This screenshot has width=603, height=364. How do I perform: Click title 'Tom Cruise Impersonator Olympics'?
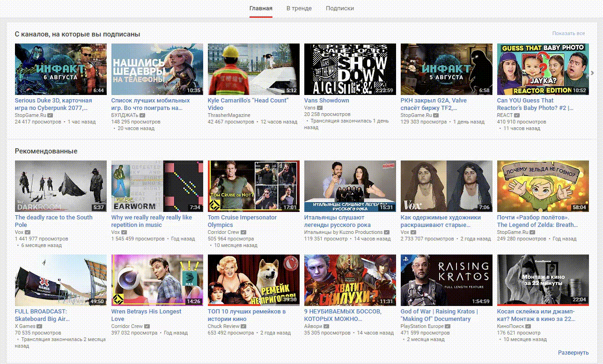[x=242, y=221]
